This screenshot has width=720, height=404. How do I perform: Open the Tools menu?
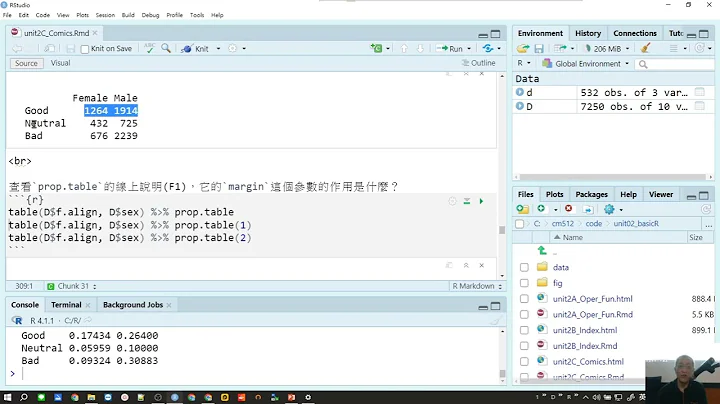pos(197,15)
